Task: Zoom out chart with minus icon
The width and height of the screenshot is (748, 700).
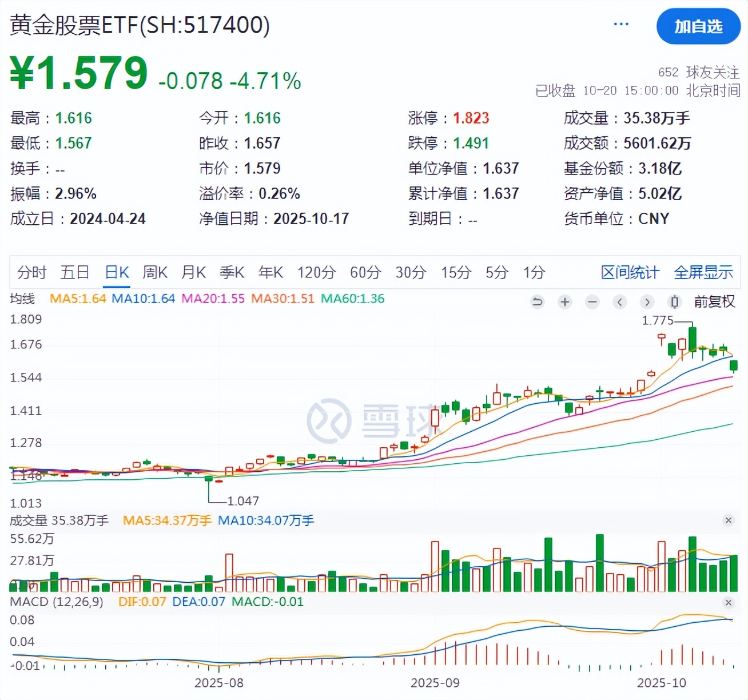Action: click(592, 301)
